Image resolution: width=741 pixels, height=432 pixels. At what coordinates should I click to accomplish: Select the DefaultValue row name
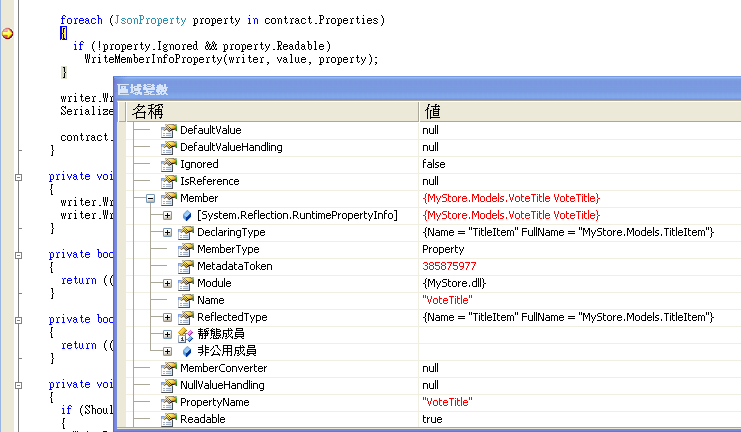211,130
